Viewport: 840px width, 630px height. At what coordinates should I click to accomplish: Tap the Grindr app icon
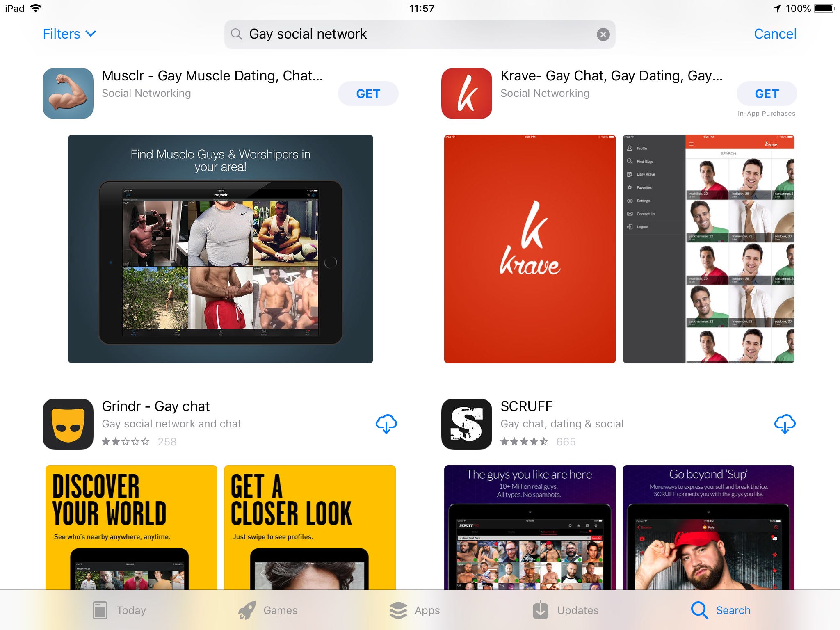[x=68, y=424]
